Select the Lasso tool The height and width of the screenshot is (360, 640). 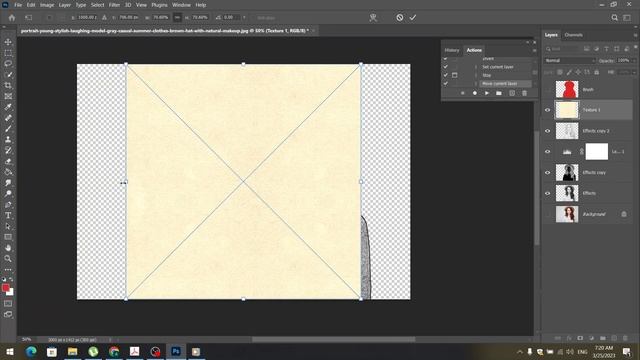(8, 64)
